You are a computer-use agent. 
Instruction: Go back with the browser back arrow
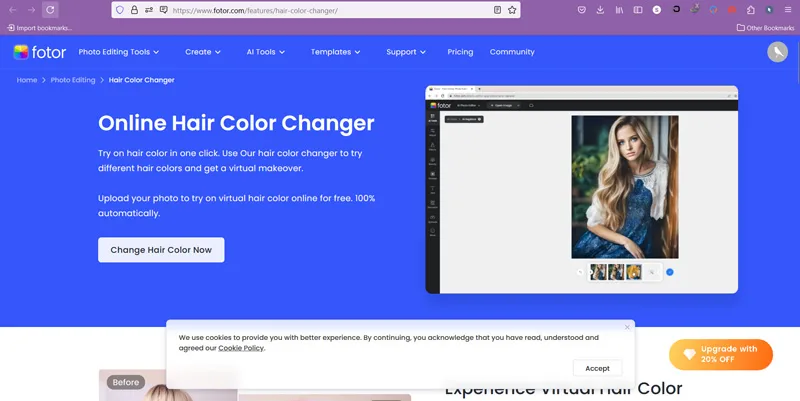tap(13, 10)
